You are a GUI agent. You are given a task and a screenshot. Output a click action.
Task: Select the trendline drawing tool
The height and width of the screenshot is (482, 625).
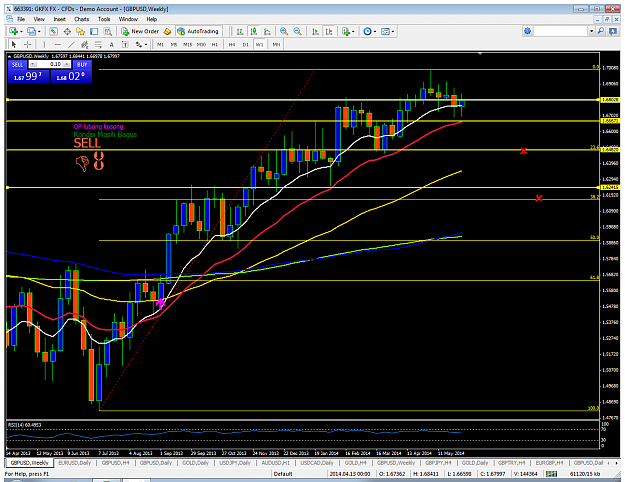[x=71, y=45]
